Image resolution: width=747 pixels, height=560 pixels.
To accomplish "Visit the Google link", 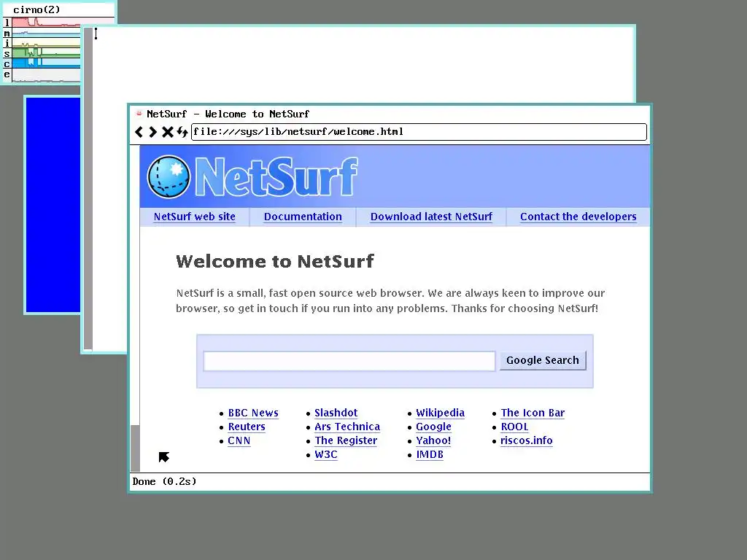I will (x=433, y=427).
